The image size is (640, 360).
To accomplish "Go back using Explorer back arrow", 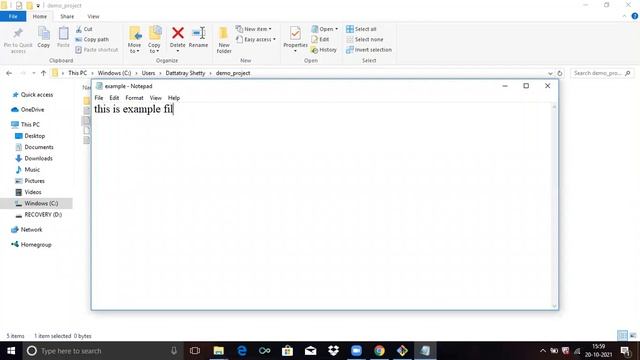I will (x=9, y=73).
